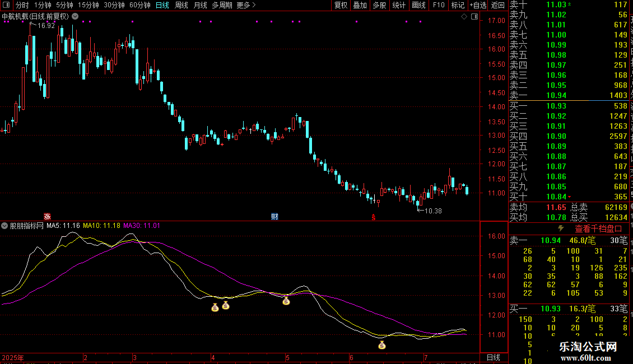Click the 叠加 overlay button
The image size is (633, 364).
pos(360,5)
